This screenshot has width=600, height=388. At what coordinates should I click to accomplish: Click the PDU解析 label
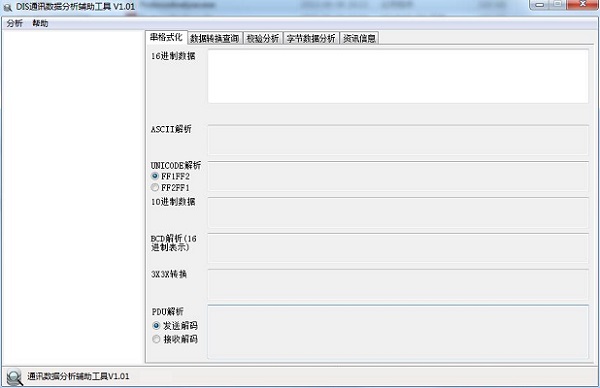click(x=168, y=311)
